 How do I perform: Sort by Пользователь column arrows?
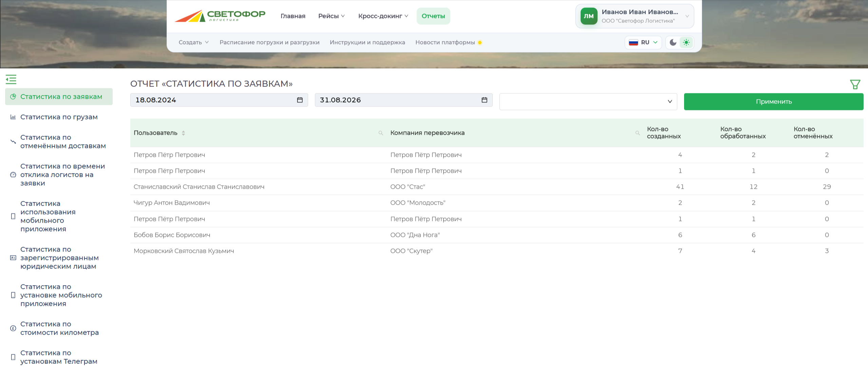point(183,133)
